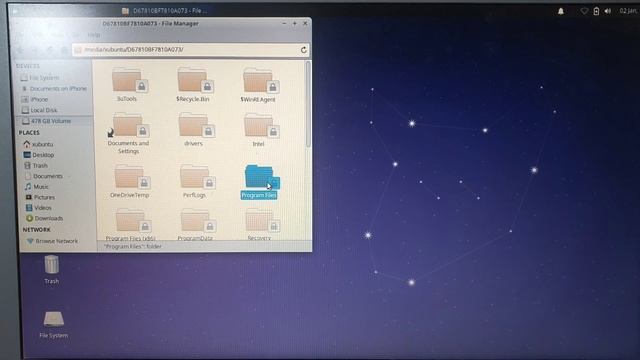Go to the xubuntu home place
640x360 pixels.
click(38, 144)
